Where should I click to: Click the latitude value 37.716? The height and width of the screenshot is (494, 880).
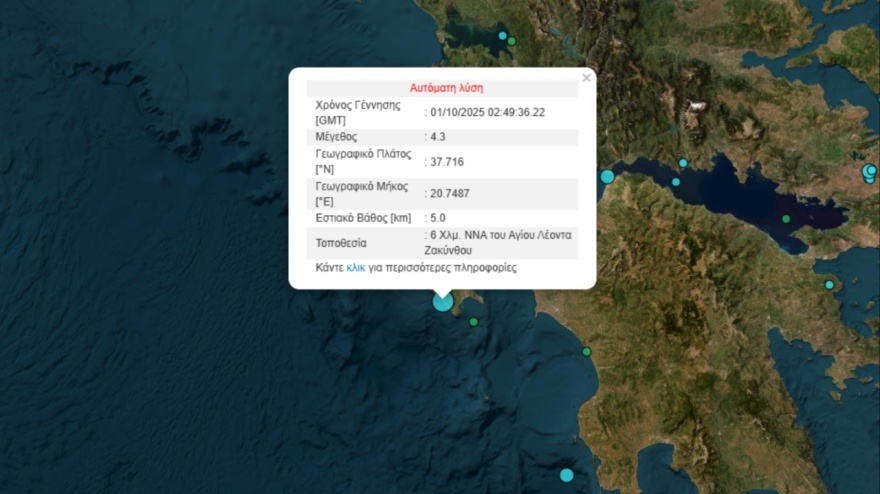(x=447, y=162)
